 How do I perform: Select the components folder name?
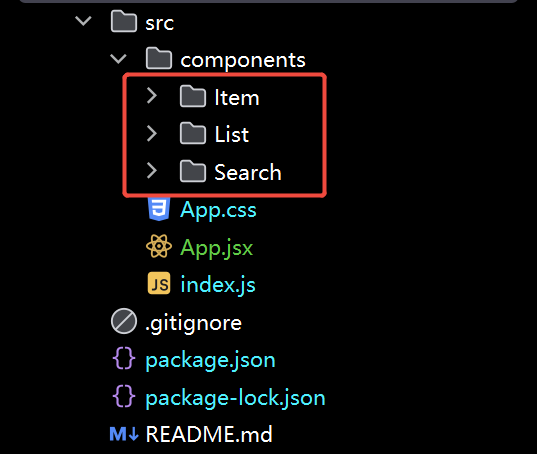coord(243,61)
